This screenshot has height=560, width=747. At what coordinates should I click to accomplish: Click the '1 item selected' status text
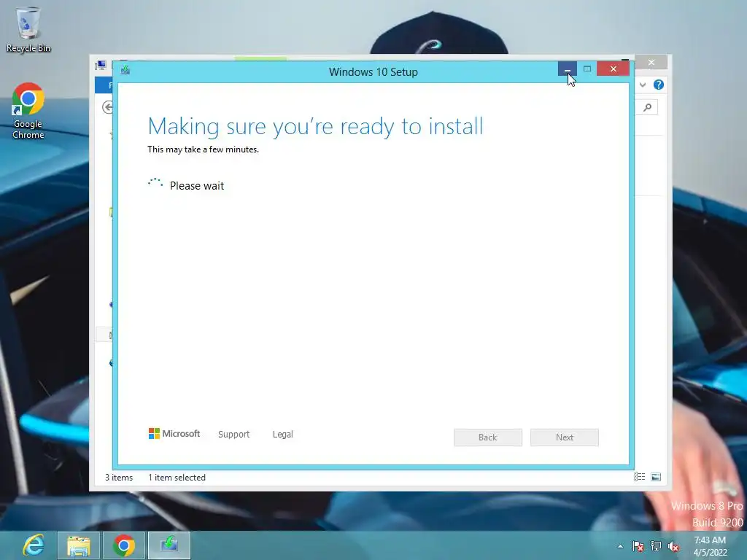coord(177,477)
